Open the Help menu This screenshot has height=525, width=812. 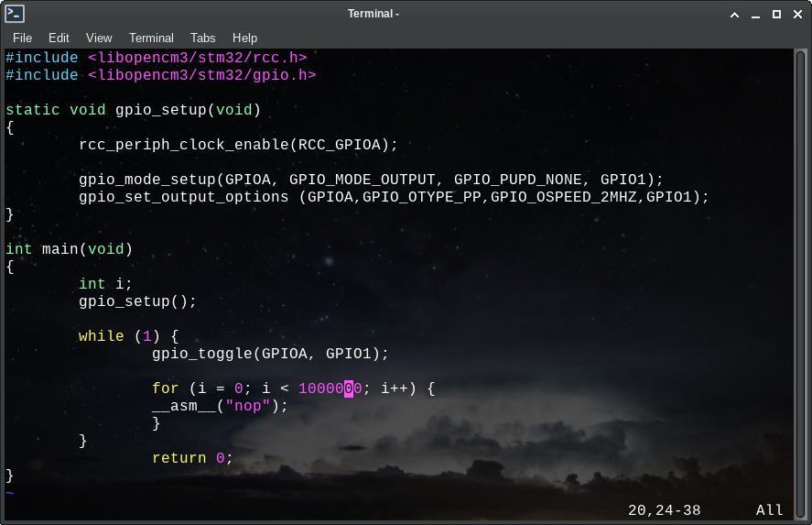(x=244, y=38)
